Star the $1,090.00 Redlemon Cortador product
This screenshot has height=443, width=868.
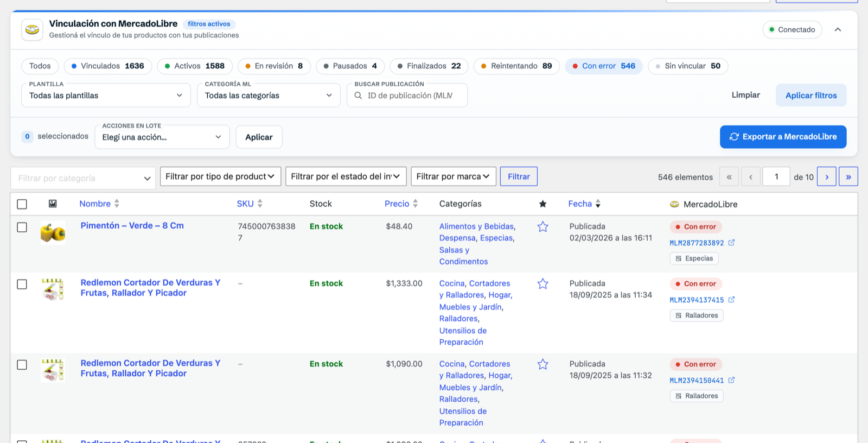pos(542,364)
